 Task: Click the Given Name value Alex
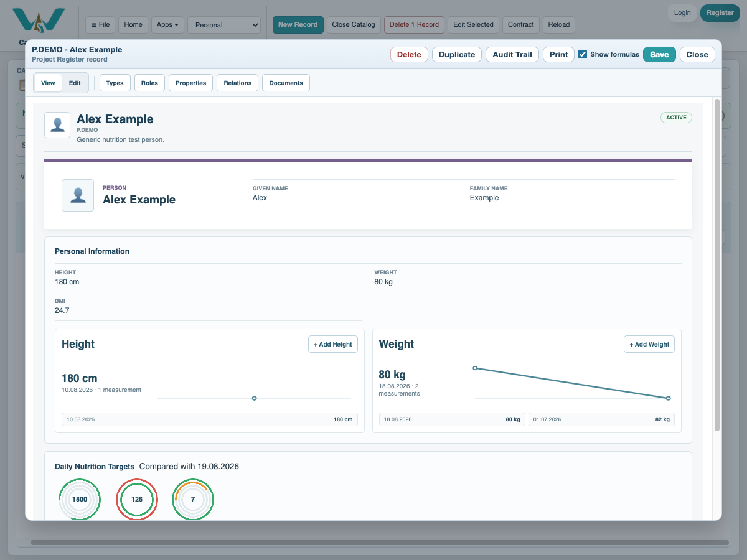[260, 198]
